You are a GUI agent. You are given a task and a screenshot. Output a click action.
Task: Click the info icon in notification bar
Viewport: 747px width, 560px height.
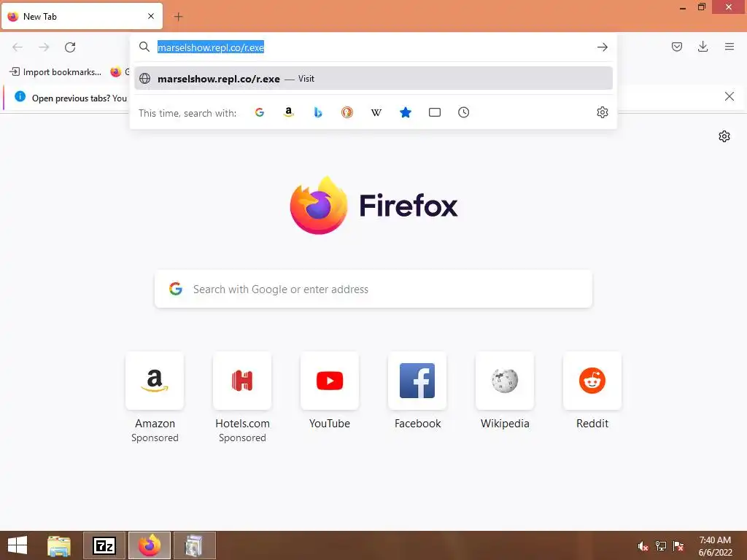20,97
